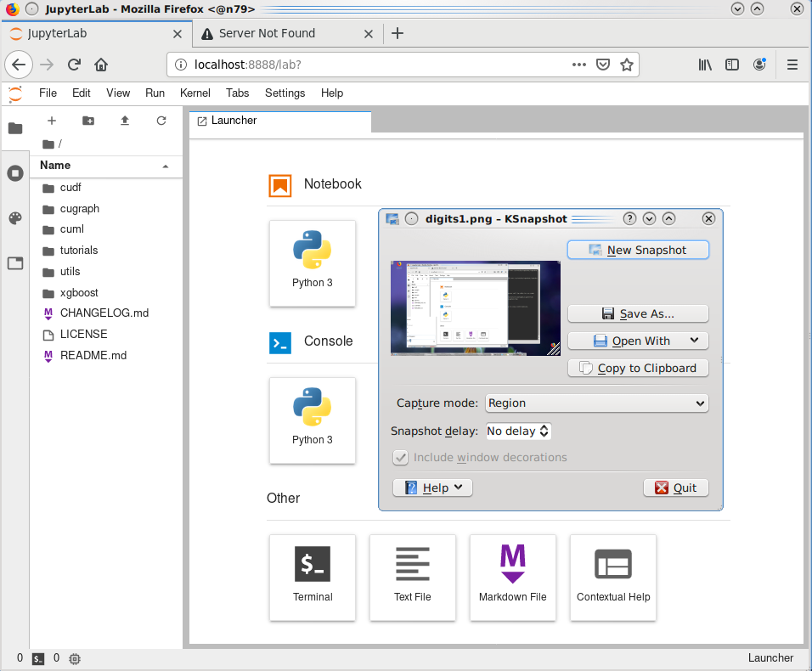Save page to Pocket
This screenshot has width=812, height=671.
603,65
